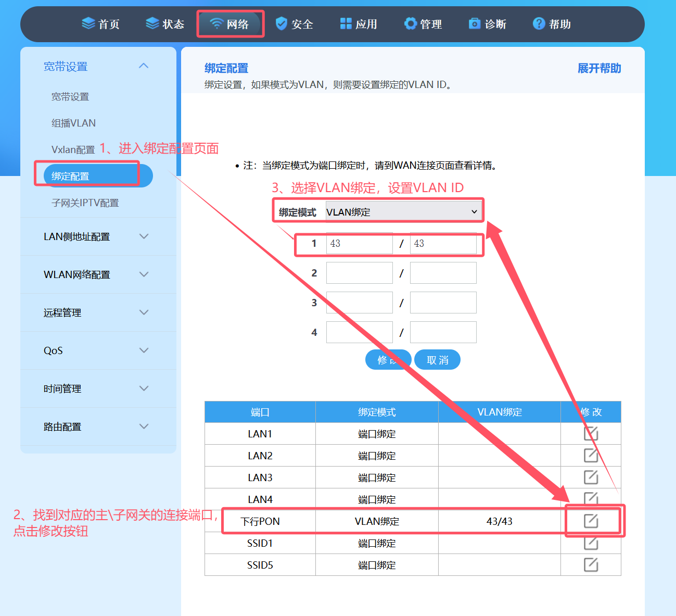Screen dimensions: 676x616
Task: Click the edit icon for LAN4 row
Action: tap(591, 499)
